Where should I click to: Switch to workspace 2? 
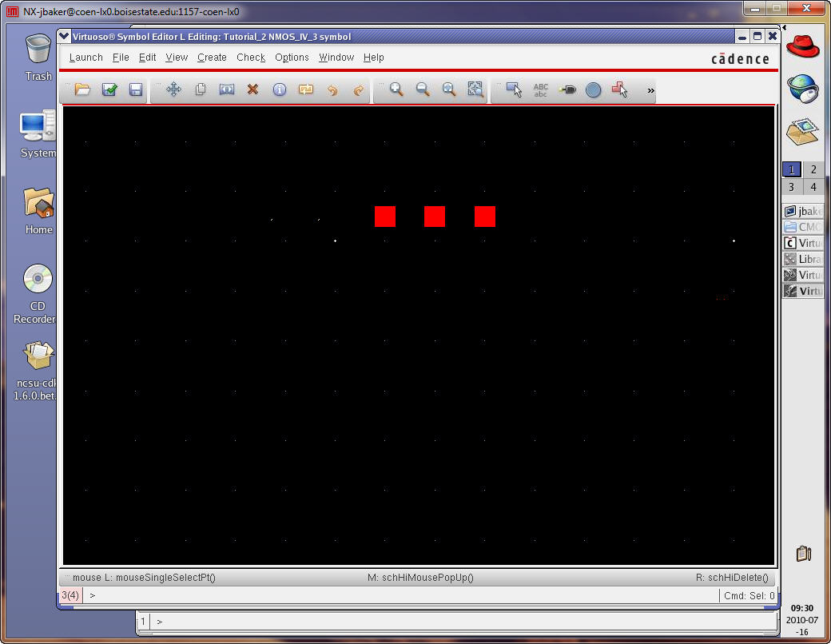tap(813, 169)
